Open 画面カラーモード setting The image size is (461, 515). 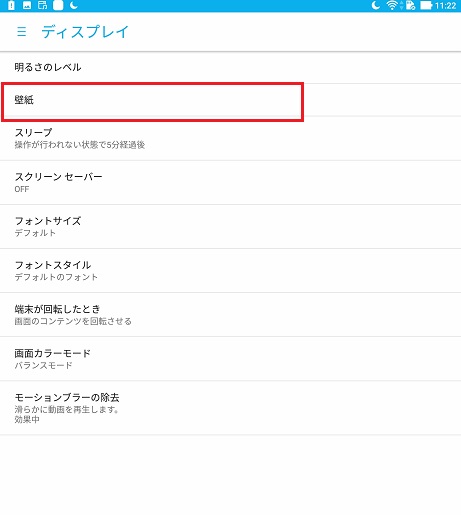tap(230, 359)
